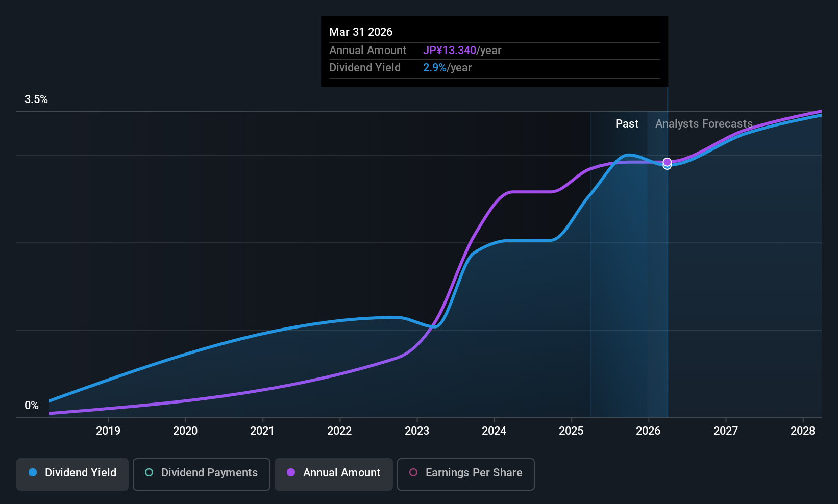
Task: Click the 2024 x-axis label
Action: tap(494, 431)
